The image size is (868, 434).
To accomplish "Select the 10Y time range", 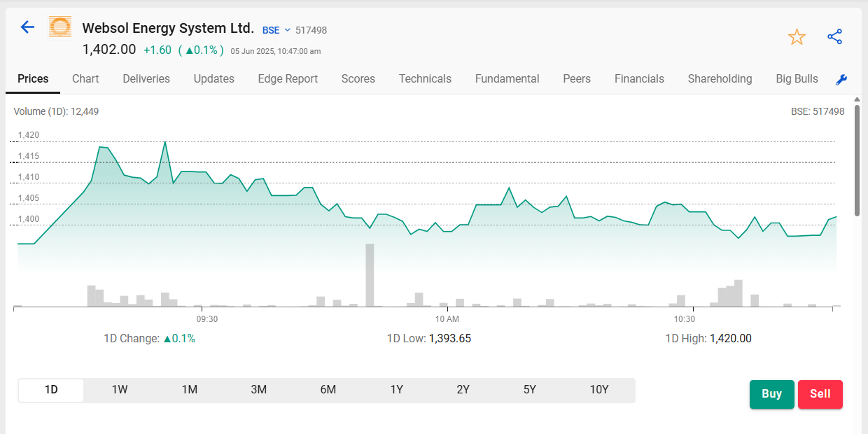I will [x=599, y=390].
